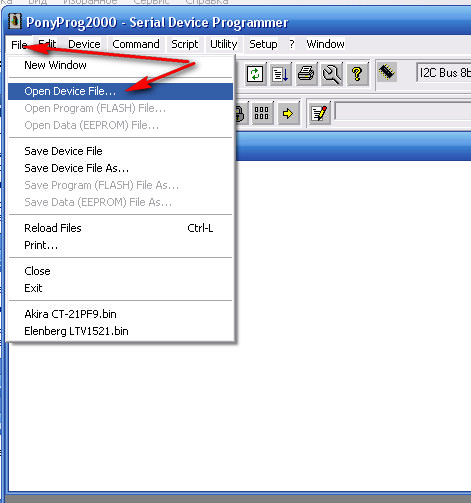Screen dimensions: 471x503
Task: Select Open Device File menu entry
Action: coord(120,91)
